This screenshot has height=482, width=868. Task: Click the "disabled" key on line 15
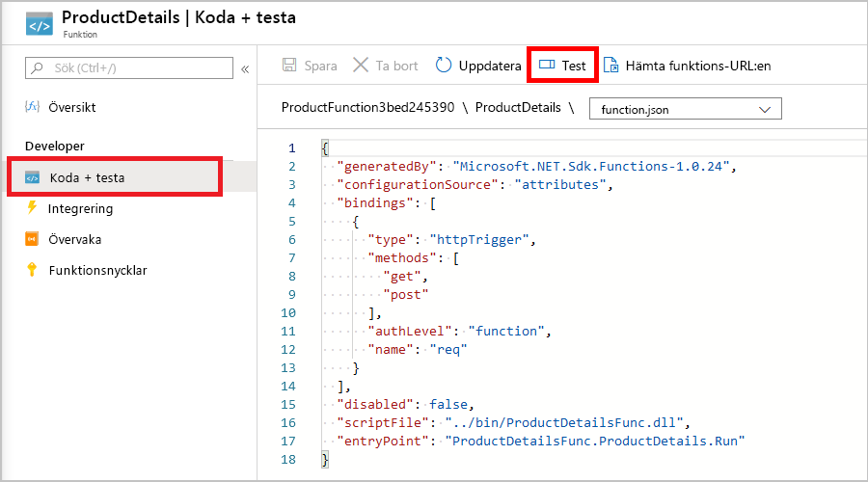click(x=375, y=404)
